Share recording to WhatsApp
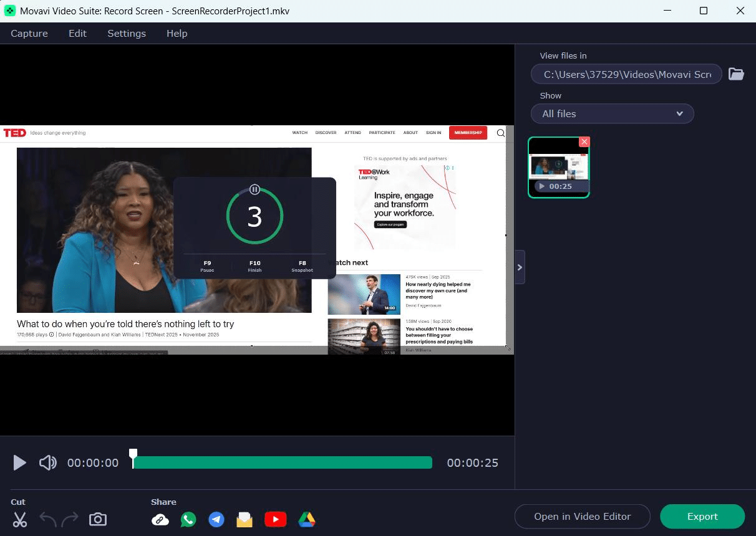756x536 pixels. point(188,519)
